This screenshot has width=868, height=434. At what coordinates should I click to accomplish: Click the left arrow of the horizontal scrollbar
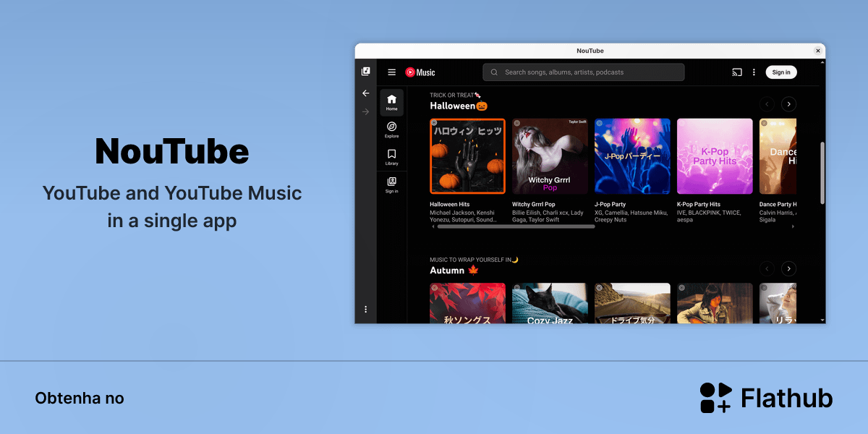click(x=433, y=226)
